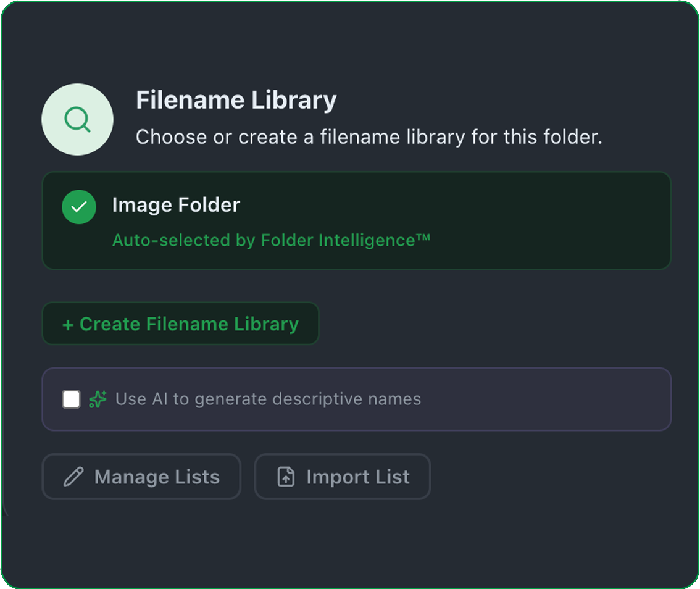Click the AI sparkle icon
Viewport: 700px width, 589px height.
(98, 399)
